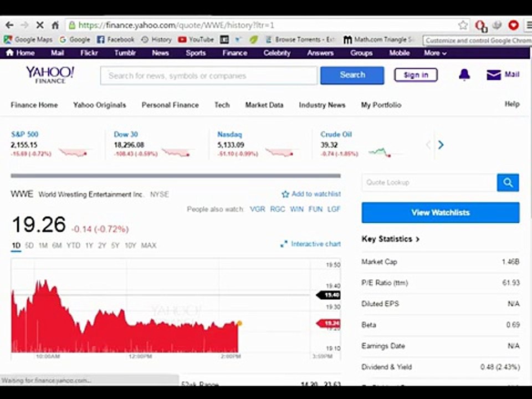The image size is (532, 399).
Task: Select the 1D chart range
Action: 16,245
